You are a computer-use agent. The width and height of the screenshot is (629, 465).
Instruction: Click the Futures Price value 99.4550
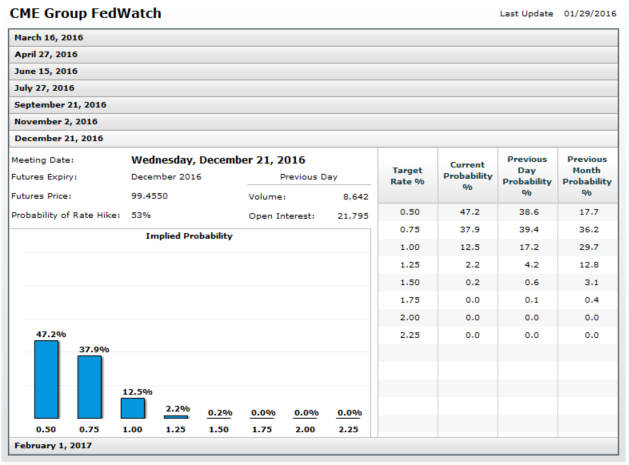[x=149, y=196]
